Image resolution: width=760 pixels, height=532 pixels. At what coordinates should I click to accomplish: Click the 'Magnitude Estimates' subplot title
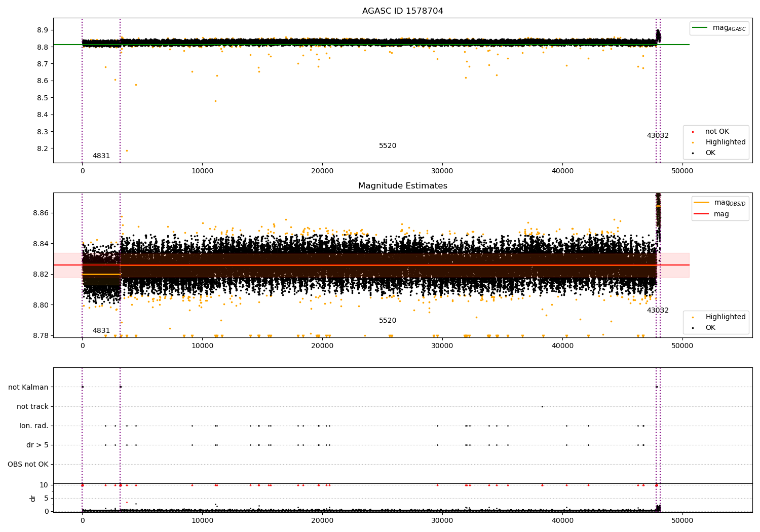point(402,186)
